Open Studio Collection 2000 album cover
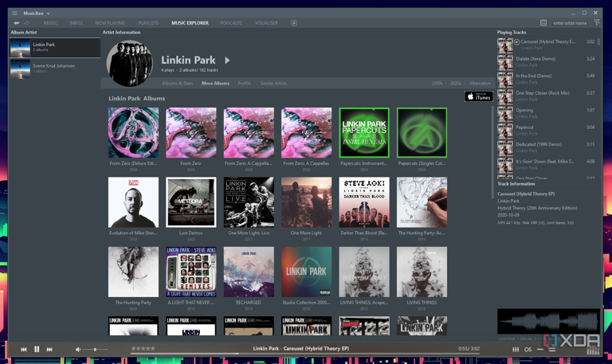The width and height of the screenshot is (612, 364). click(306, 272)
